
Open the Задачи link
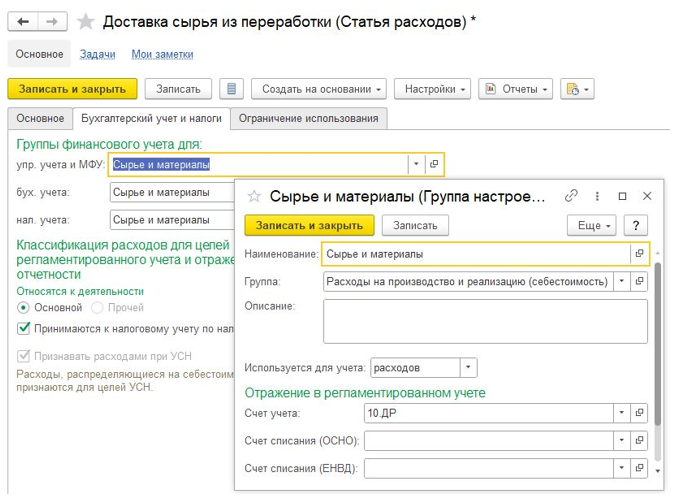tap(97, 54)
